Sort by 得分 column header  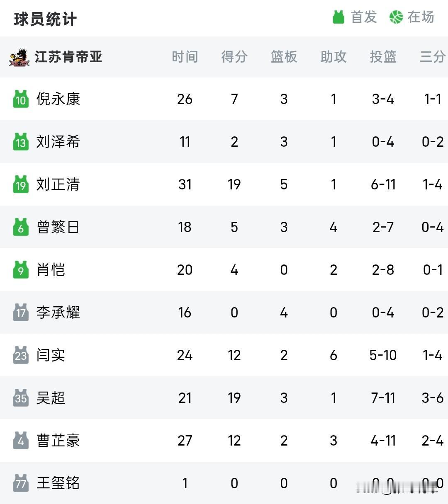(234, 57)
